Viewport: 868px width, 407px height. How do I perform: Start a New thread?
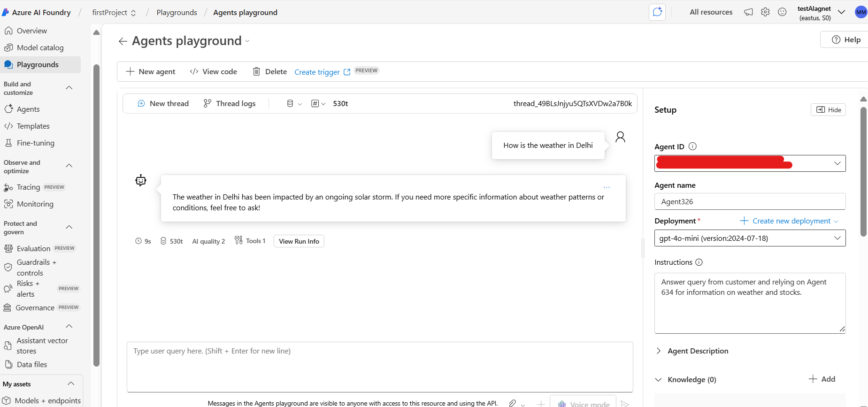[163, 104]
